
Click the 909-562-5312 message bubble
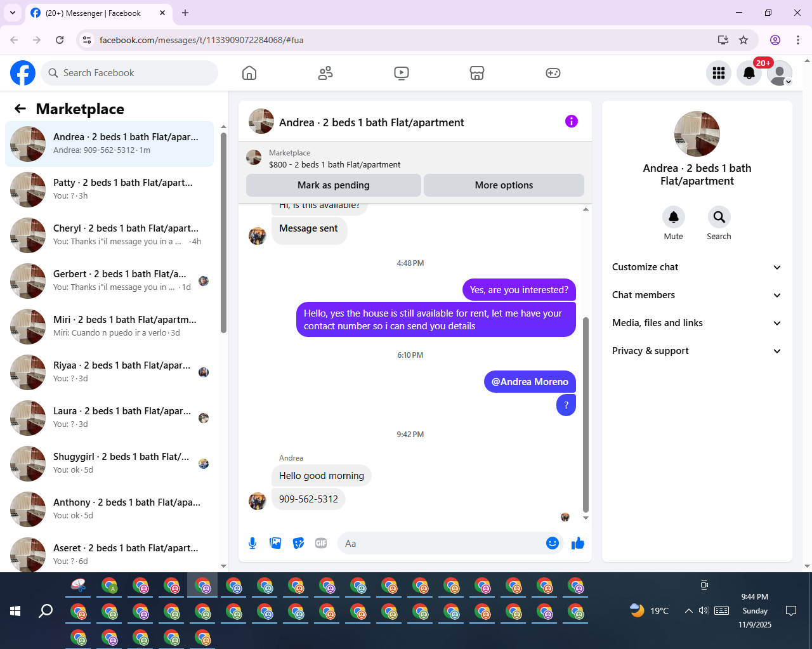[308, 499]
